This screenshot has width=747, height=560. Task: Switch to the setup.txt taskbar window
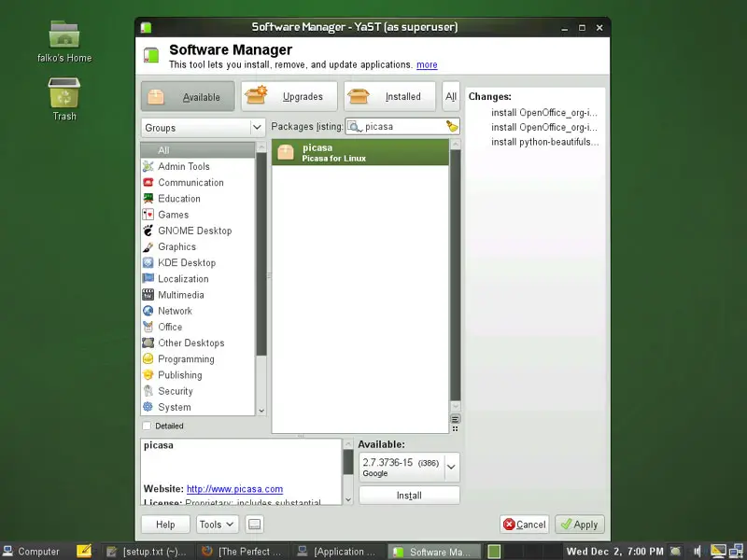147,552
